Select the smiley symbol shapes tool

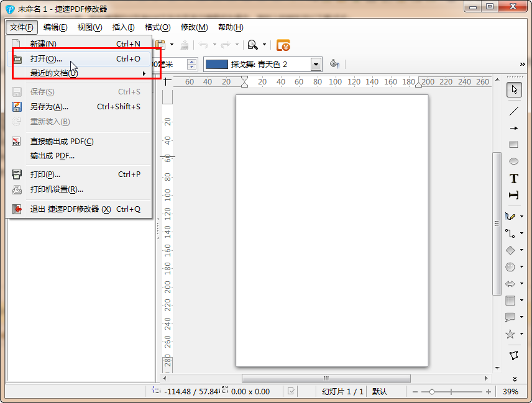(510, 267)
